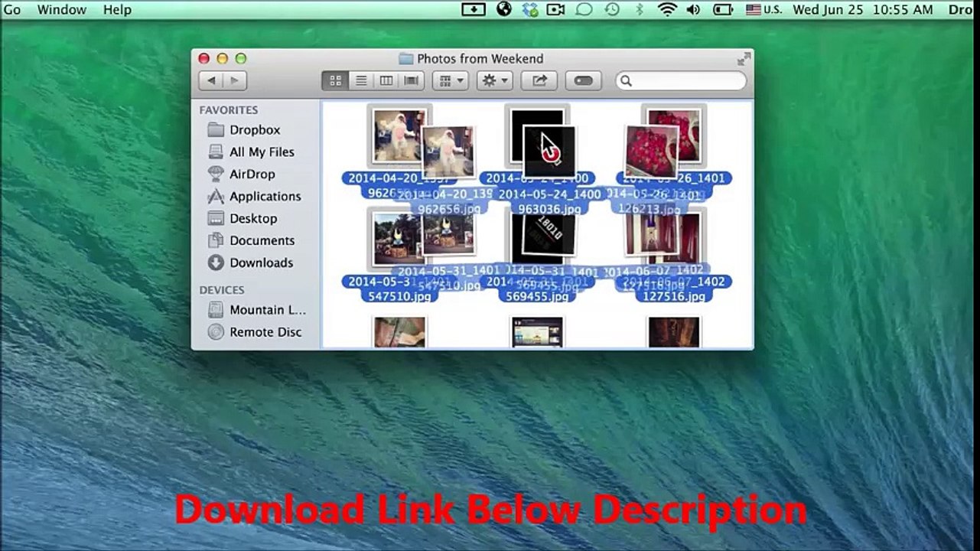
Task: Switch Finder to column view
Action: (x=386, y=80)
